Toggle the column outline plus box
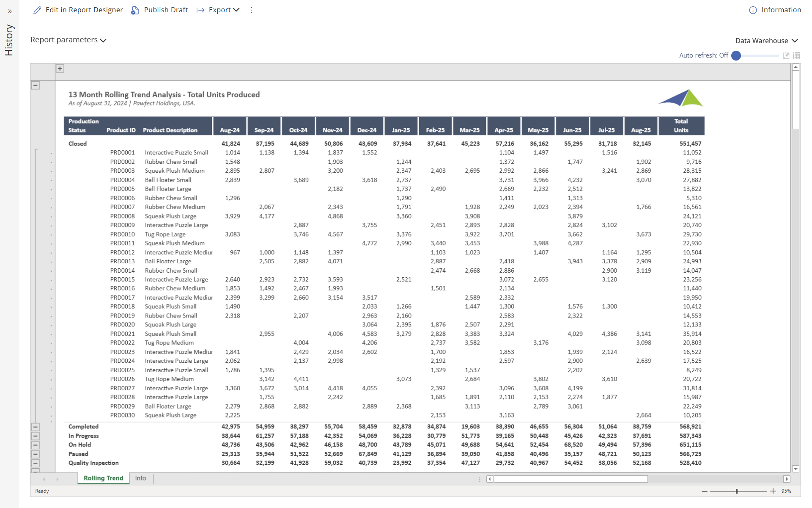 coord(60,69)
